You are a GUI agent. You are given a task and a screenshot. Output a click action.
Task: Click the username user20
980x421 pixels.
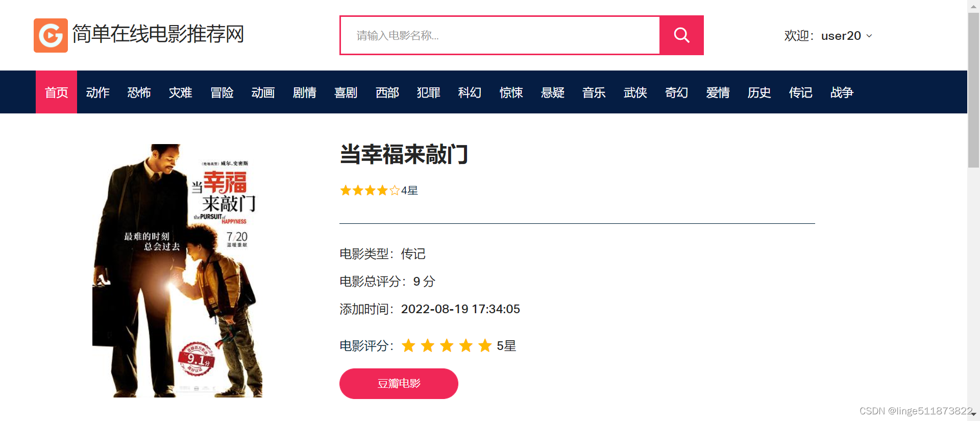click(x=841, y=36)
